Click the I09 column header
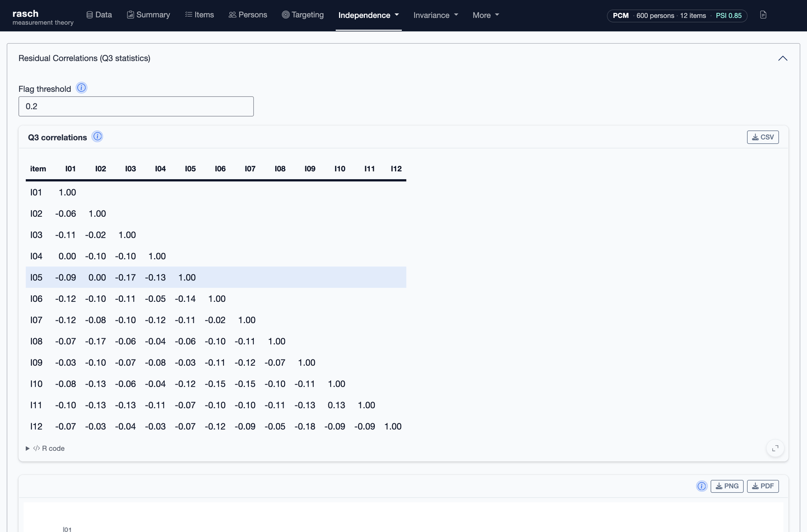Screen dimensions: 807x532 click(310, 169)
